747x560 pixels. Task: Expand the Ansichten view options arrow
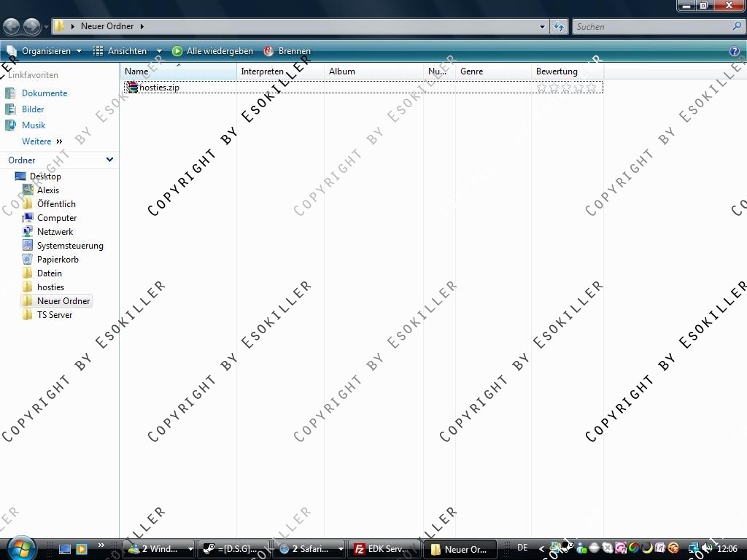pyautogui.click(x=159, y=51)
